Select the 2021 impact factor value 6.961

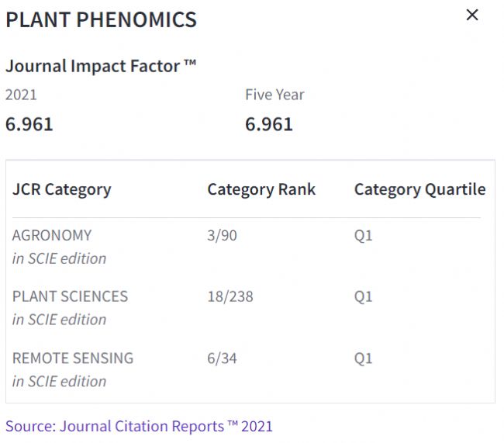pyautogui.click(x=29, y=124)
